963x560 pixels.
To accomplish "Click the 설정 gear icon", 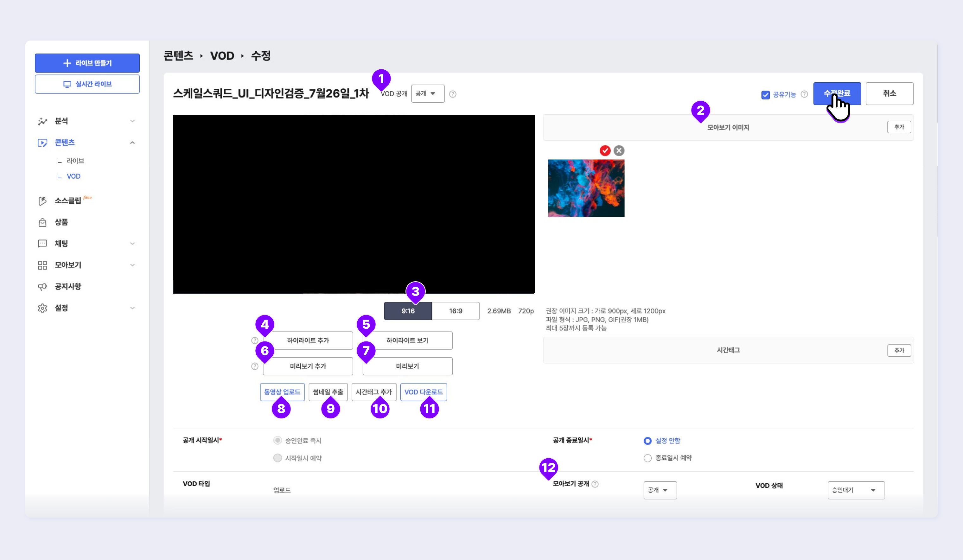I will click(42, 308).
